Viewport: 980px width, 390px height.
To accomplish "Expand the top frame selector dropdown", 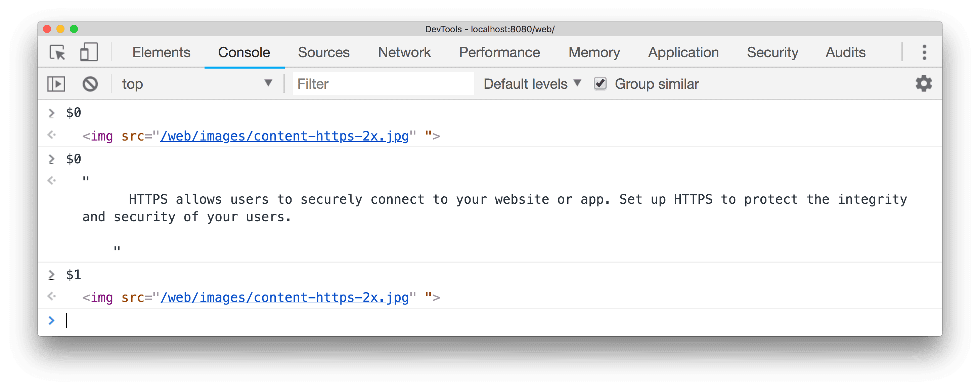I will pyautogui.click(x=269, y=83).
